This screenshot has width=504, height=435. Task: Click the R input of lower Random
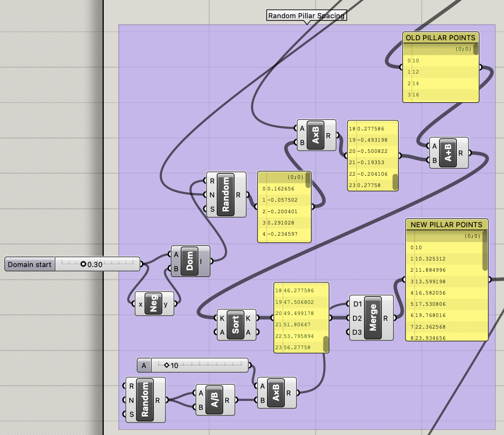[131, 386]
